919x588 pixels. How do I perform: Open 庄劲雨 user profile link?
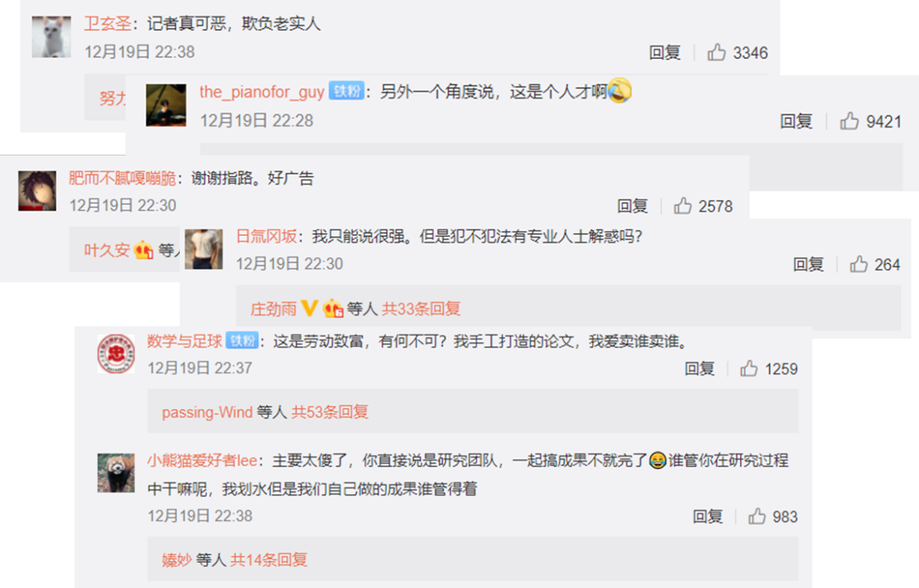point(274,308)
